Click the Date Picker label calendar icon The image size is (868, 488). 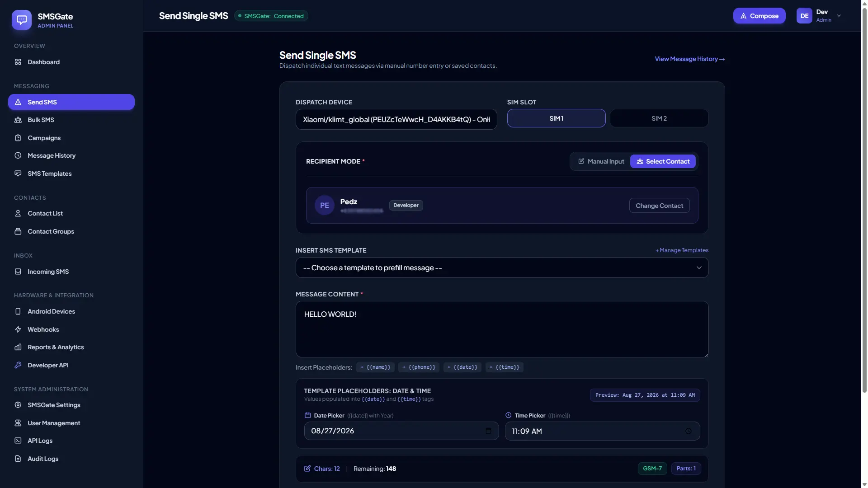pos(308,415)
